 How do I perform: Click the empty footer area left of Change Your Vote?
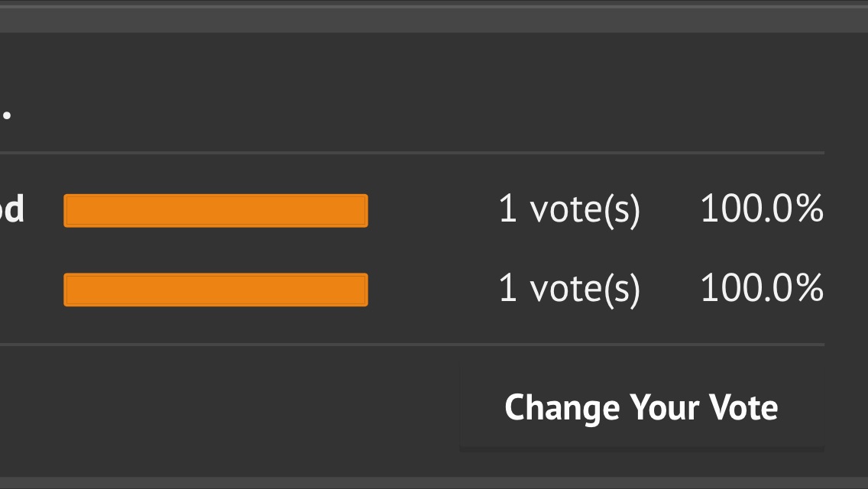click(229, 407)
